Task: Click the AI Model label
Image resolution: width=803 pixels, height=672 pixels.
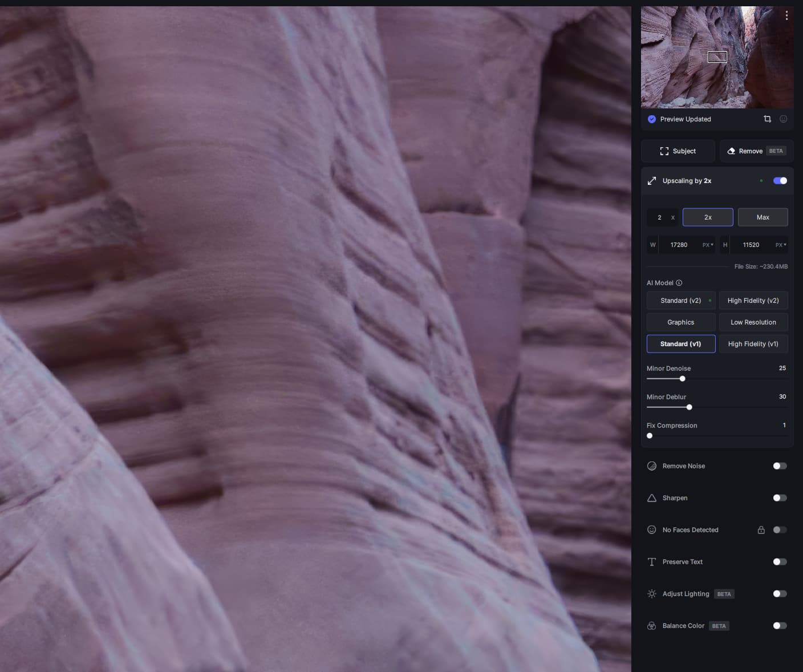Action: [660, 283]
